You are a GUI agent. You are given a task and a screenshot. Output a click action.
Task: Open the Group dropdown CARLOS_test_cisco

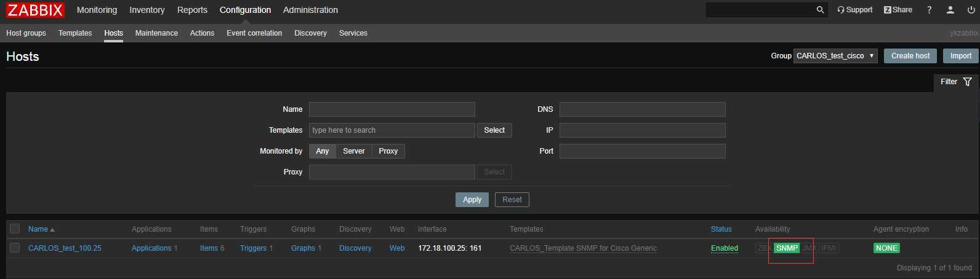(x=835, y=56)
